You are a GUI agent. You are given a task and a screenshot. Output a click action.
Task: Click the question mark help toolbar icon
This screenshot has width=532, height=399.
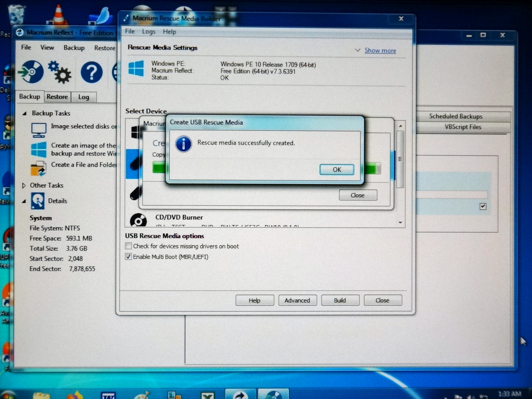(92, 72)
